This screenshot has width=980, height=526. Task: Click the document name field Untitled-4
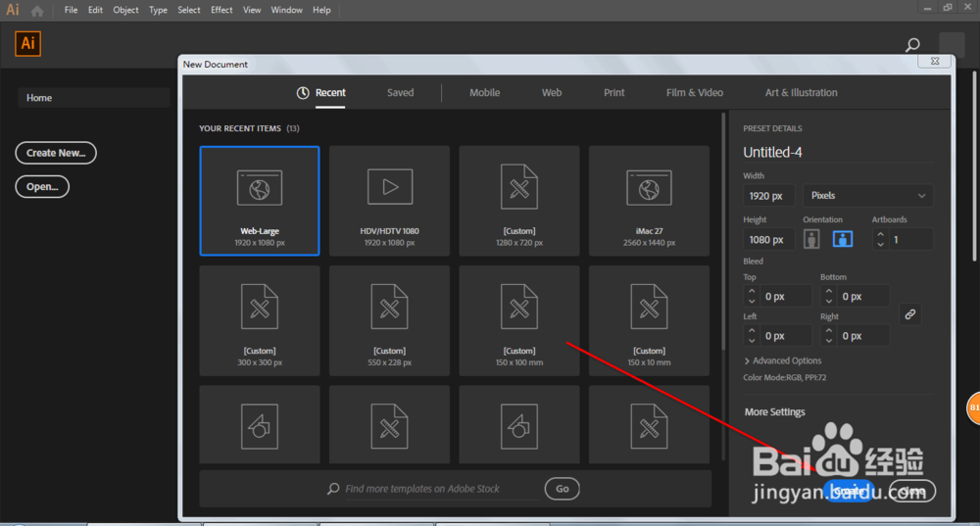pyautogui.click(x=838, y=153)
